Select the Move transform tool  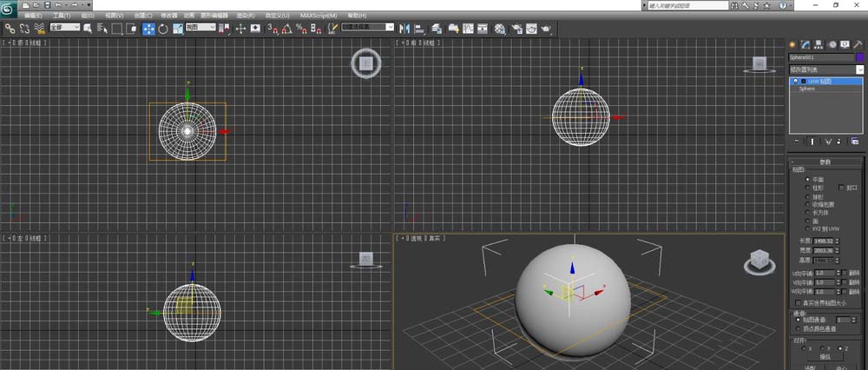[148, 29]
